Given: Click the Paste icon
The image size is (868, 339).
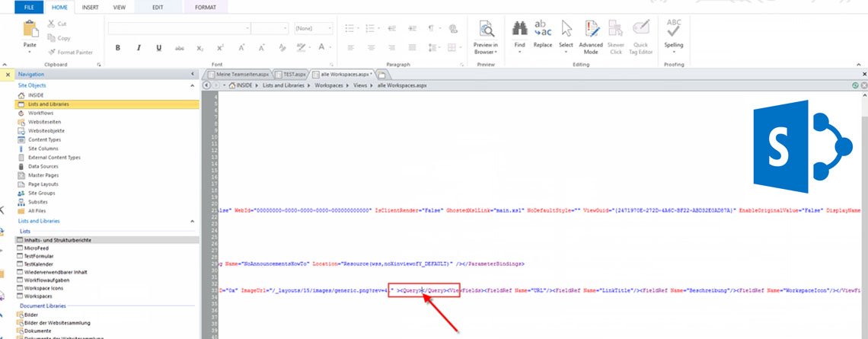Looking at the screenshot, I should 30,29.
